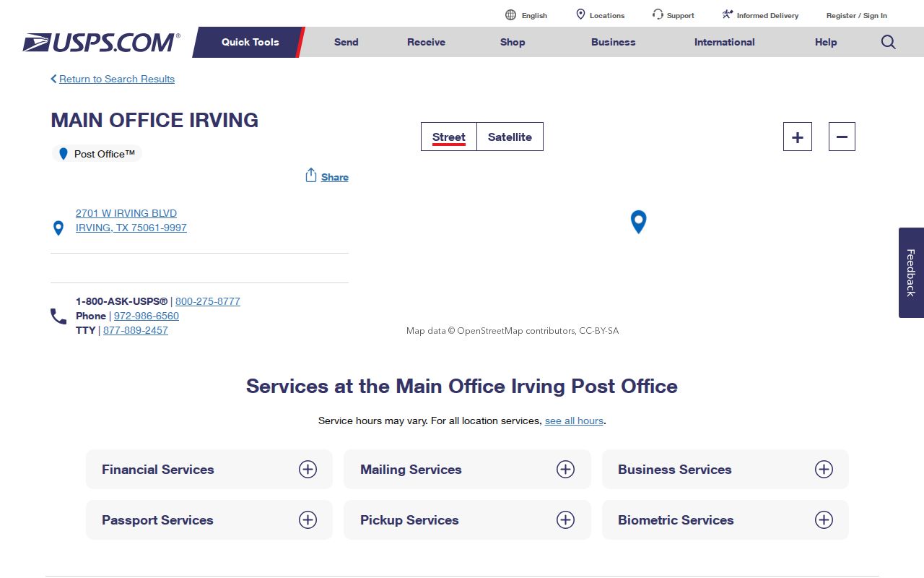This screenshot has height=578, width=924.
Task: Click the address location pin icon
Action: [x=58, y=228]
